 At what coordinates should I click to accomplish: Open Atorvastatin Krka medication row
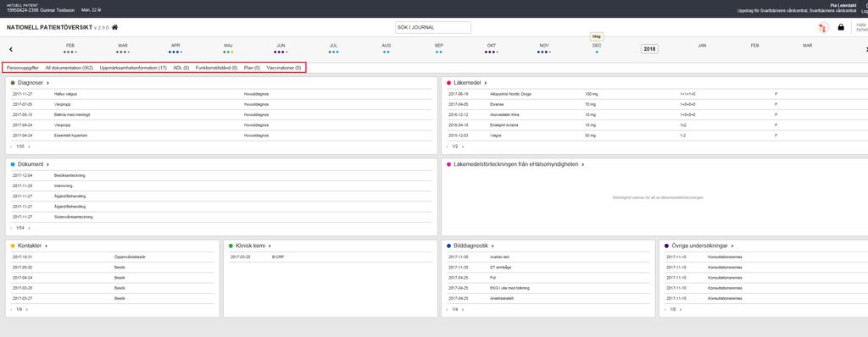pyautogui.click(x=657, y=114)
